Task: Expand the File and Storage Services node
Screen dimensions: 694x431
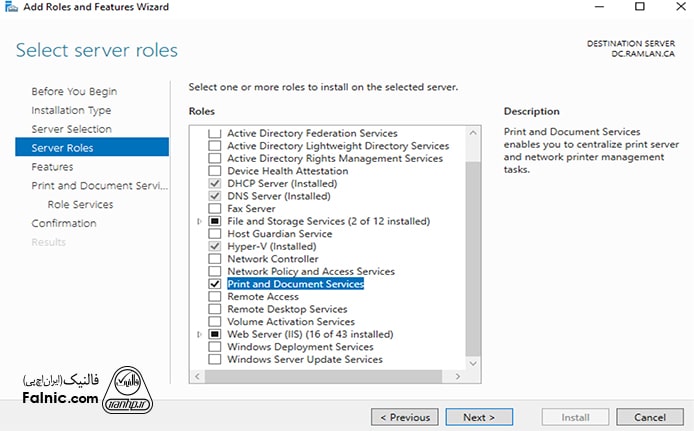Action: pyautogui.click(x=200, y=221)
